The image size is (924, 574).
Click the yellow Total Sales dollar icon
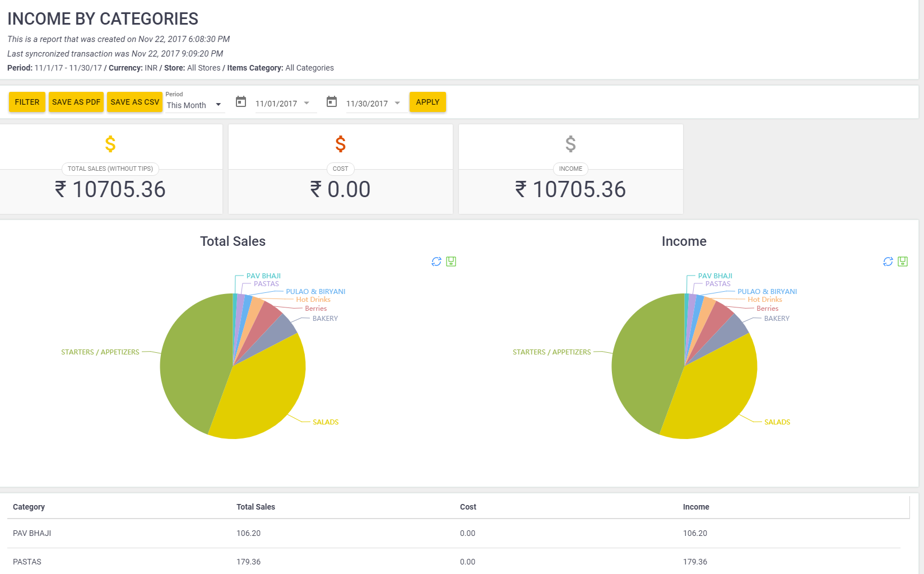pos(110,144)
